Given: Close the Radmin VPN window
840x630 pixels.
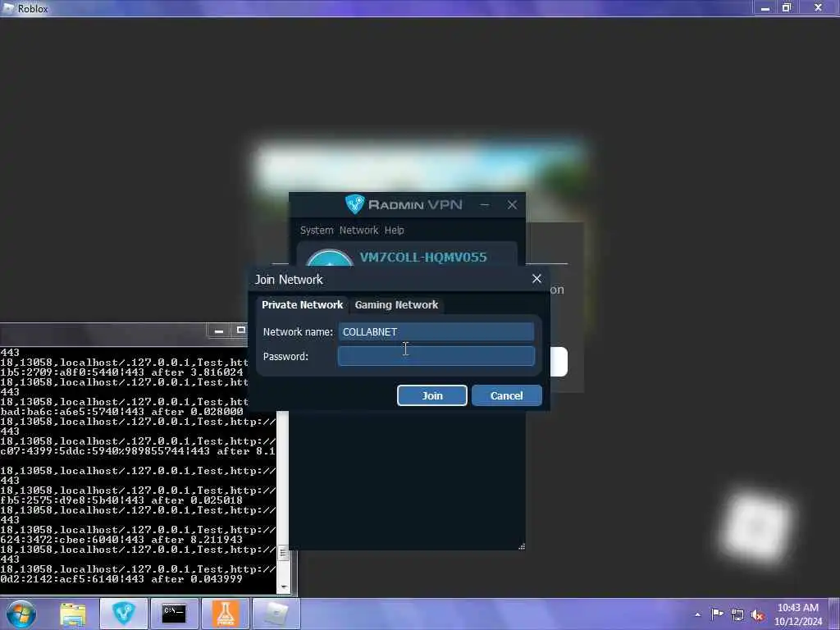Looking at the screenshot, I should [512, 204].
